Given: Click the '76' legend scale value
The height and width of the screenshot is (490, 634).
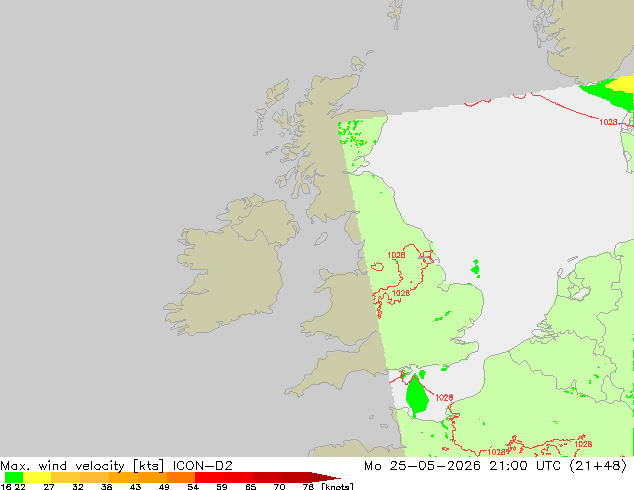Looking at the screenshot, I should coord(308,487).
